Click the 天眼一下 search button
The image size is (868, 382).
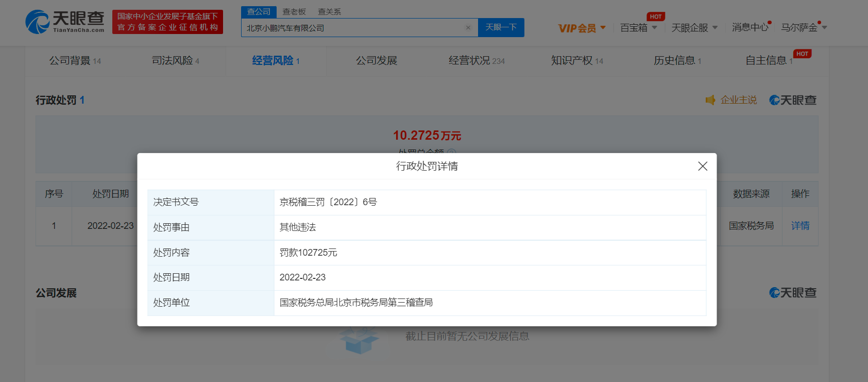coord(501,27)
